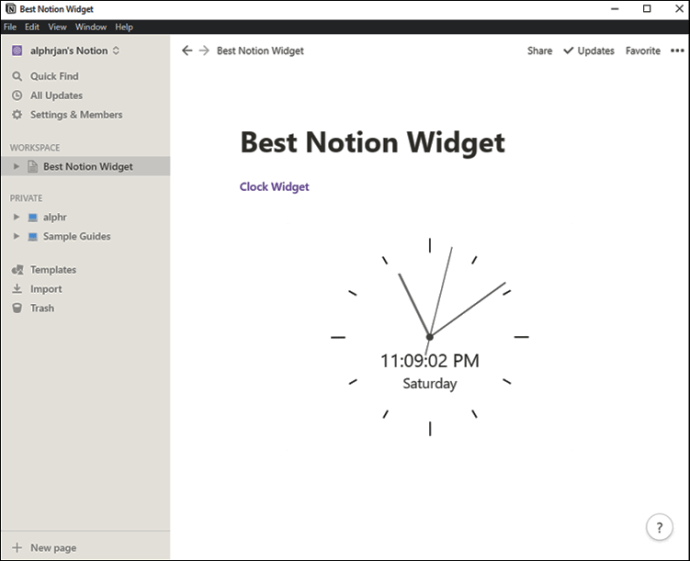Open the Updates panel in the top bar
690x561 pixels.
coord(589,51)
